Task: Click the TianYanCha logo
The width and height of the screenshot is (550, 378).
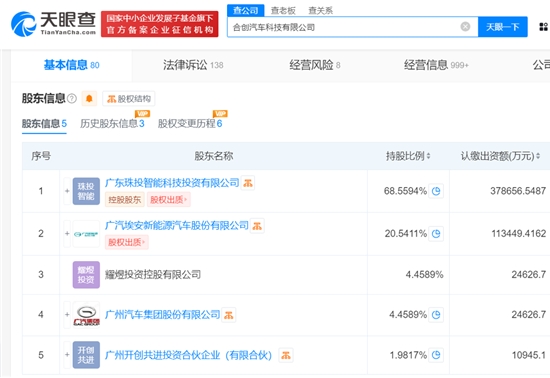Action: click(53, 23)
